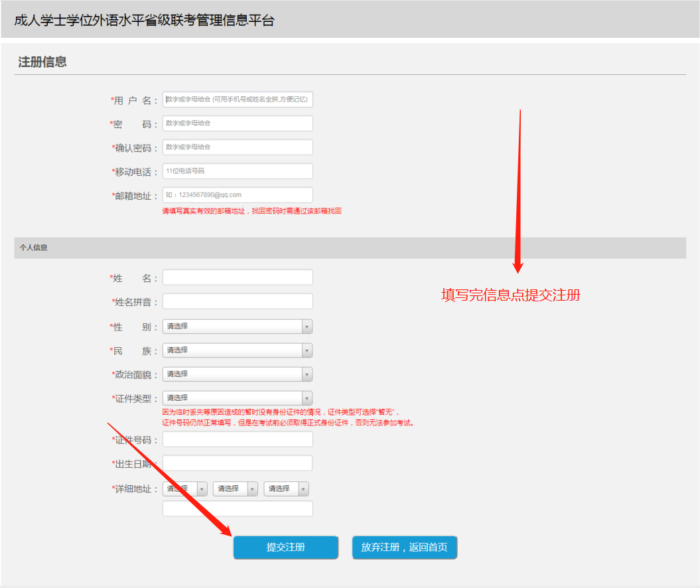This screenshot has width=700, height=588.
Task: Expand the 民族 ethnicity dropdown
Action: tap(238, 350)
